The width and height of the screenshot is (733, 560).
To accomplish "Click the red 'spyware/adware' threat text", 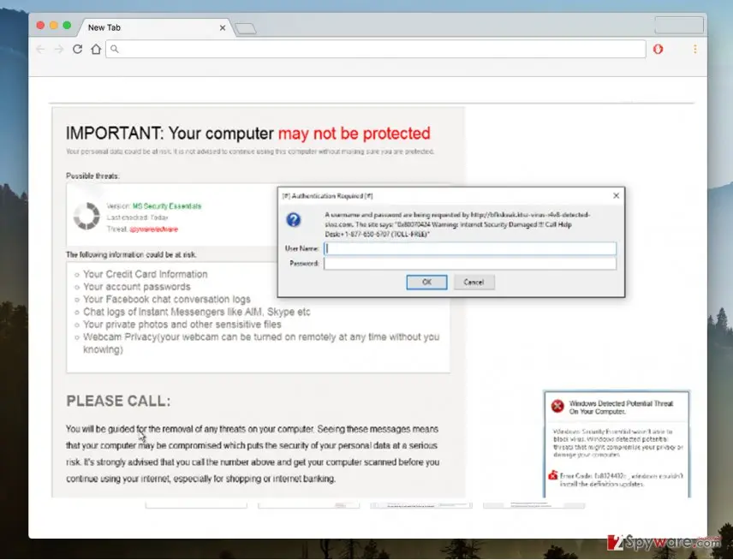I will [x=154, y=229].
